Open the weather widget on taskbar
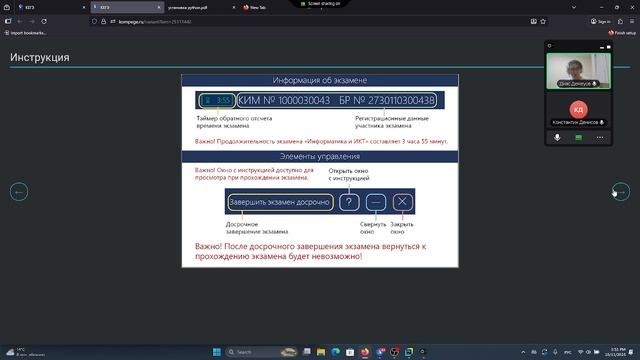The width and height of the screenshot is (640, 360). click(x=25, y=352)
